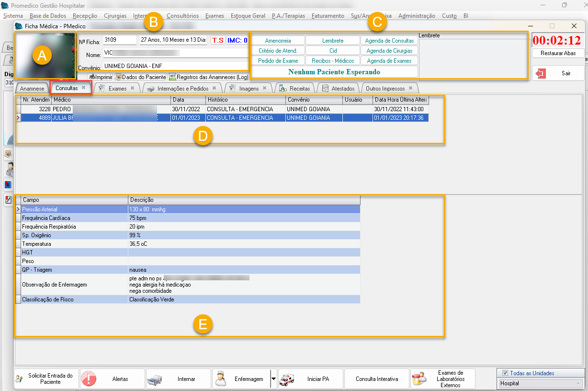588x391 pixels.
Task: Open Exames de Laboratórios Externos
Action: click(x=443, y=379)
